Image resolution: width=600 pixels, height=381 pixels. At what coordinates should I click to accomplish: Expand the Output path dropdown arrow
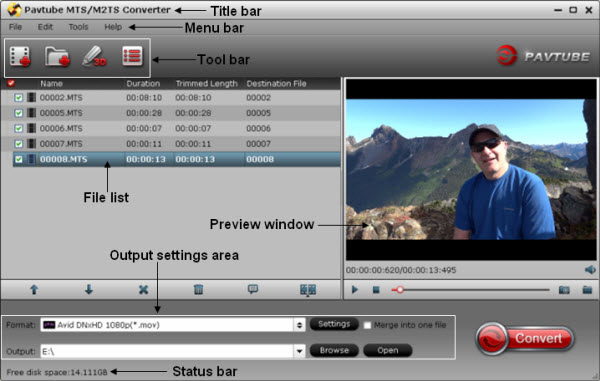click(299, 351)
